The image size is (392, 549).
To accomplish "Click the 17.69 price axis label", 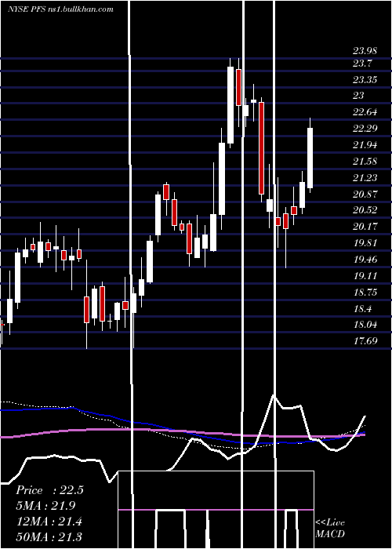I will point(365,340).
